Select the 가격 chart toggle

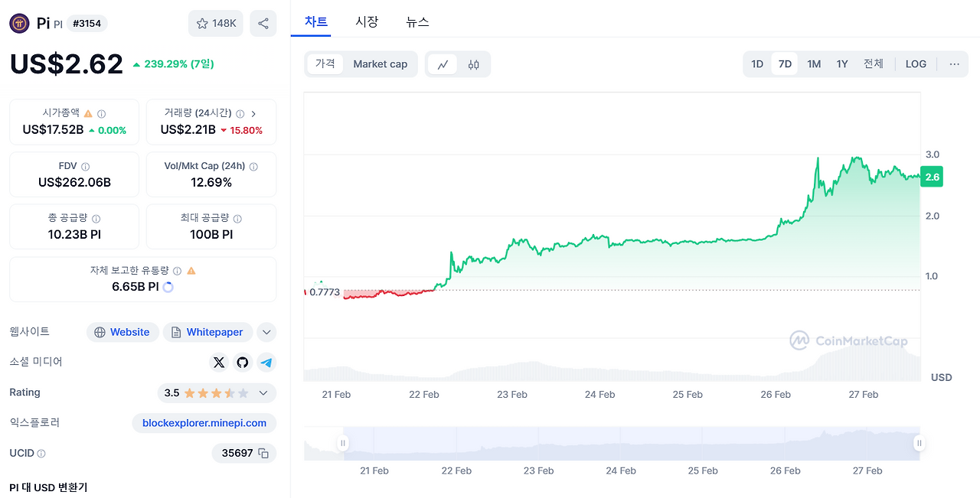325,64
